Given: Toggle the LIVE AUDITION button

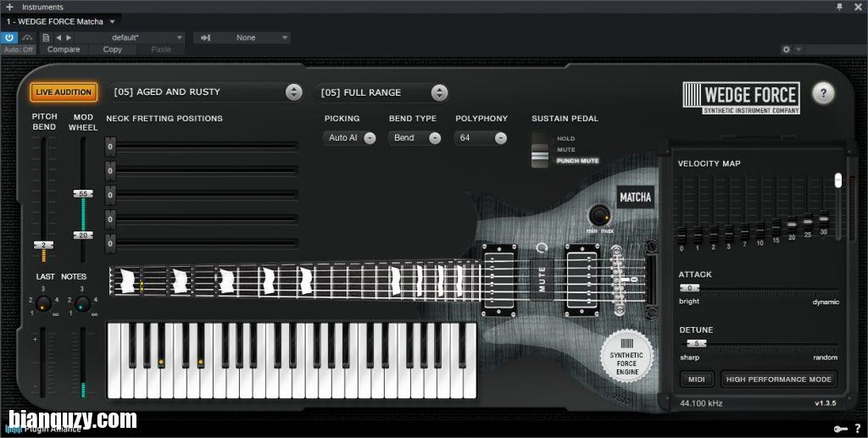Looking at the screenshot, I should pyautogui.click(x=64, y=92).
